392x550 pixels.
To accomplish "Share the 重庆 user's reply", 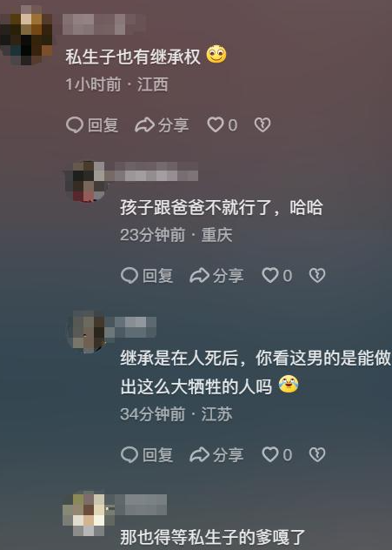I will [216, 275].
